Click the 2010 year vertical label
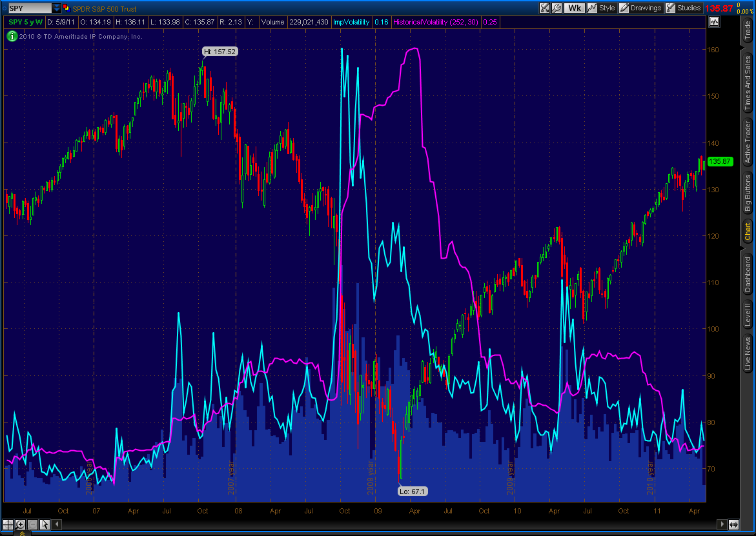 click(x=650, y=477)
